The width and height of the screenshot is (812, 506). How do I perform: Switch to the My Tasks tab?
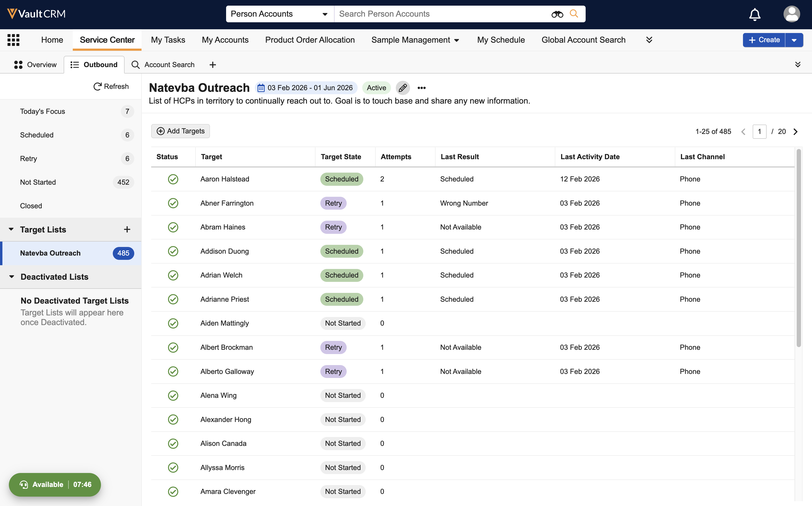pyautogui.click(x=168, y=40)
